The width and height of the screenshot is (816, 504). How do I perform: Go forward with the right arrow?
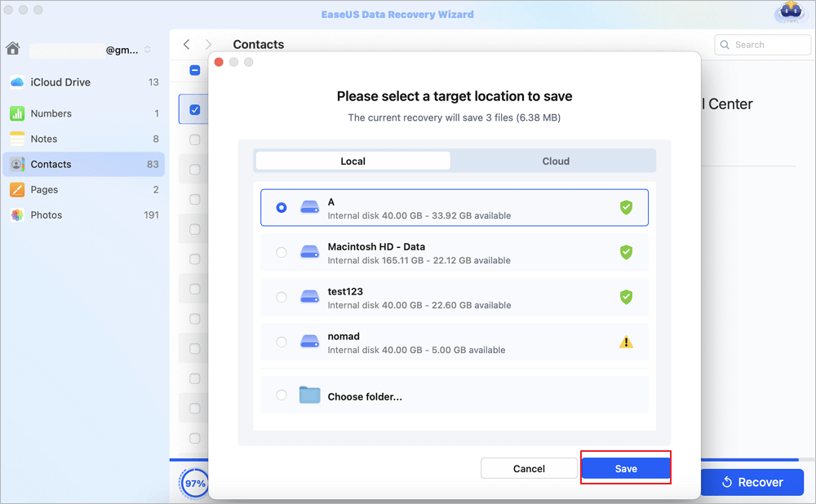[x=208, y=44]
